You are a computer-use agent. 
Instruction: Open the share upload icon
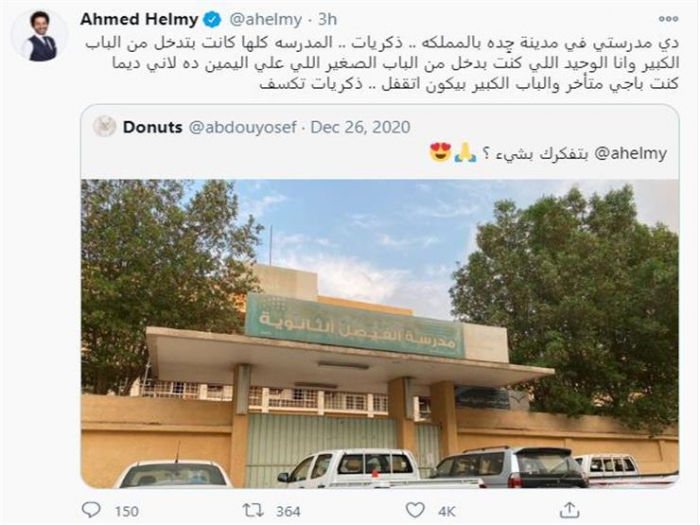(x=569, y=509)
